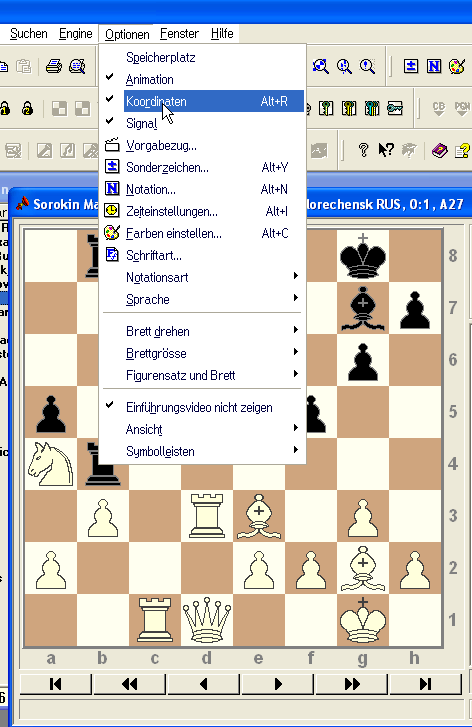Viewport: 472px width, 727px height.
Task: Click the white knight on a4
Action: (x=51, y=464)
